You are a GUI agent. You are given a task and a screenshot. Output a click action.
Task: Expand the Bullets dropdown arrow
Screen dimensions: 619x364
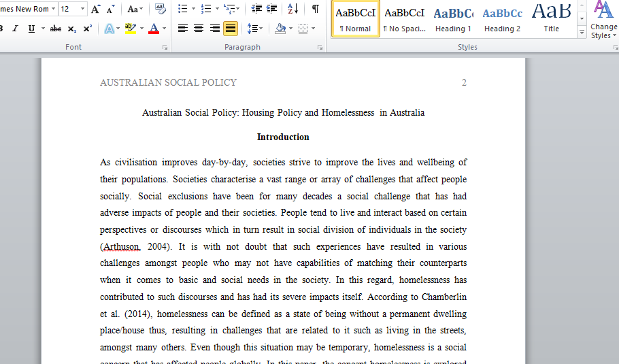click(x=193, y=9)
